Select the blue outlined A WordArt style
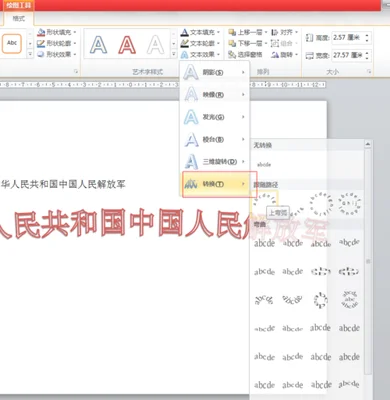Image resolution: width=390 pixels, height=400 pixels. click(99, 44)
